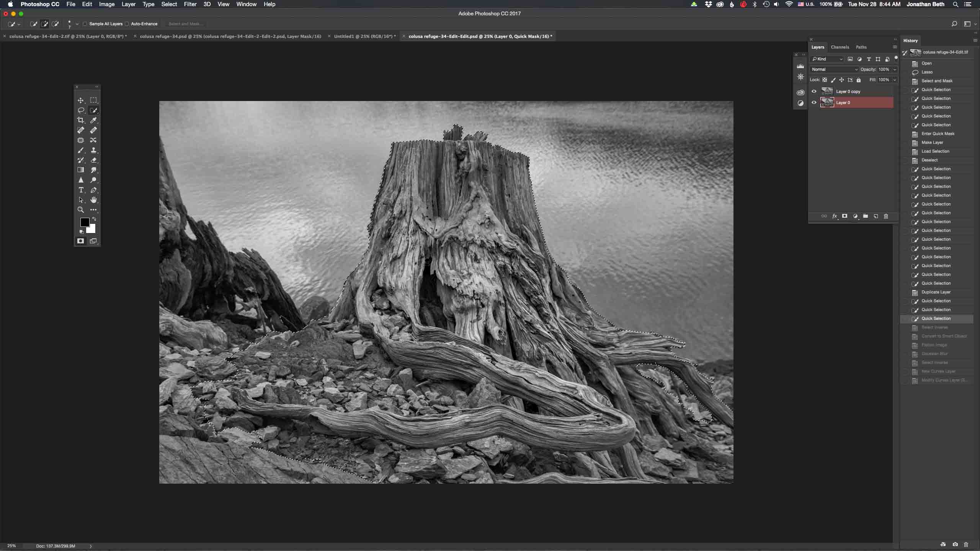The height and width of the screenshot is (551, 980).
Task: Toggle lock image pixels brush icon
Action: pyautogui.click(x=833, y=80)
